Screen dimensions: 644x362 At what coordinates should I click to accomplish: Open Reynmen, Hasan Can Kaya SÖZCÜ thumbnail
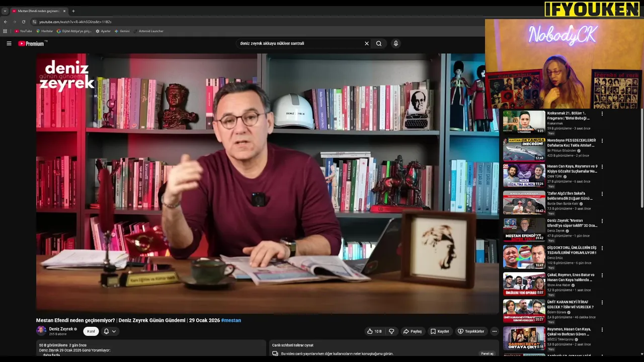point(524,338)
